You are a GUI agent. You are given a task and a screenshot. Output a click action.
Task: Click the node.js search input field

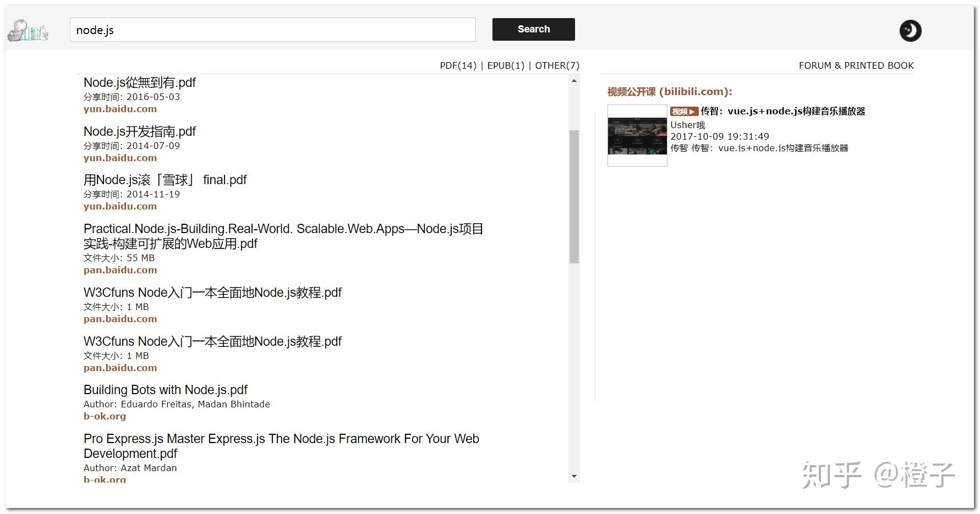click(x=272, y=30)
